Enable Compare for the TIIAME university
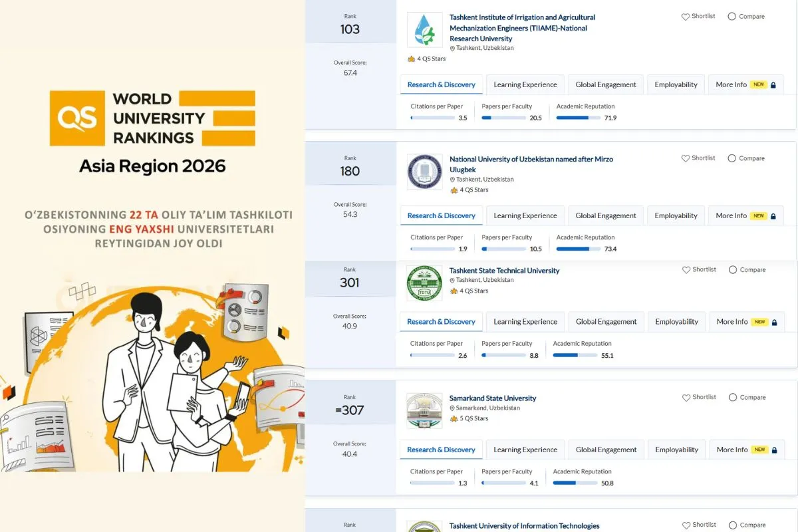The image size is (798, 532). [732, 17]
